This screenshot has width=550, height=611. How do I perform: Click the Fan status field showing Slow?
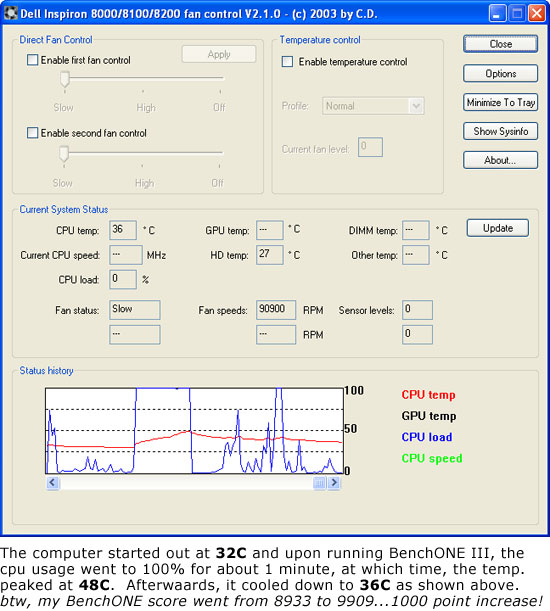[134, 310]
